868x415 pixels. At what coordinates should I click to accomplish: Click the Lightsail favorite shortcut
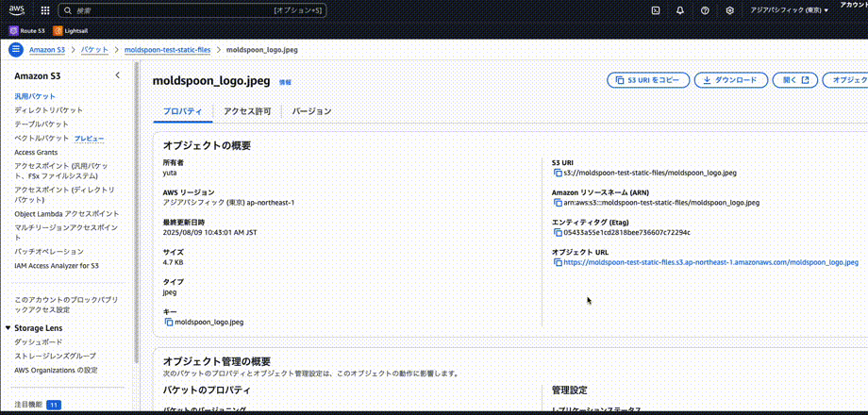tap(71, 30)
